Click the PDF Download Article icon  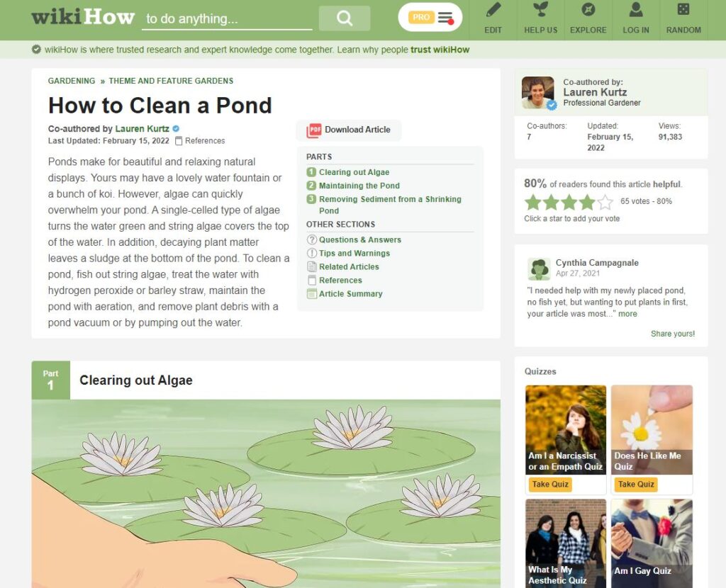314,130
